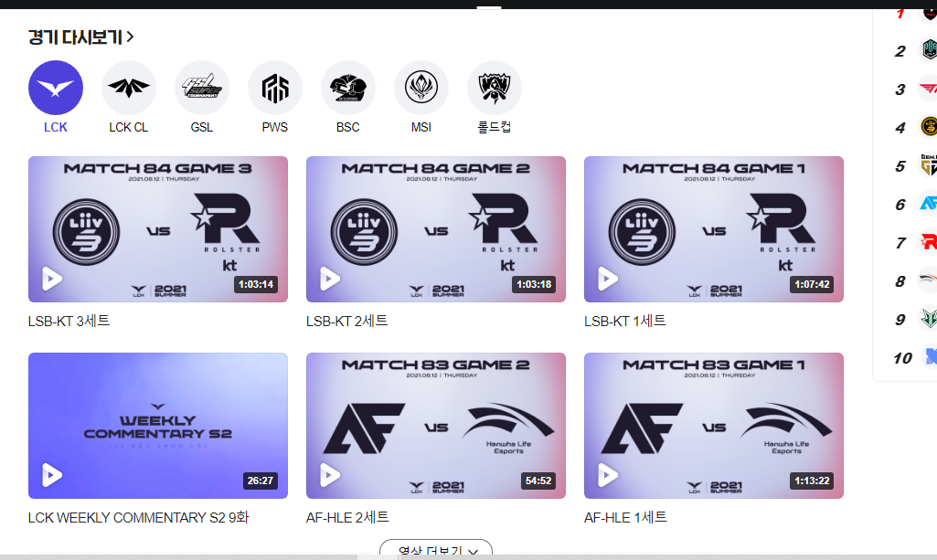Click the LSB-KT 3세트 title
937x560 pixels.
click(69, 322)
